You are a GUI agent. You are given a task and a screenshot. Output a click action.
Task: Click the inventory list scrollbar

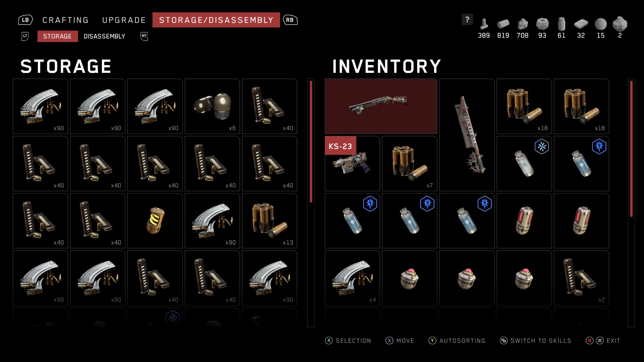point(631,203)
